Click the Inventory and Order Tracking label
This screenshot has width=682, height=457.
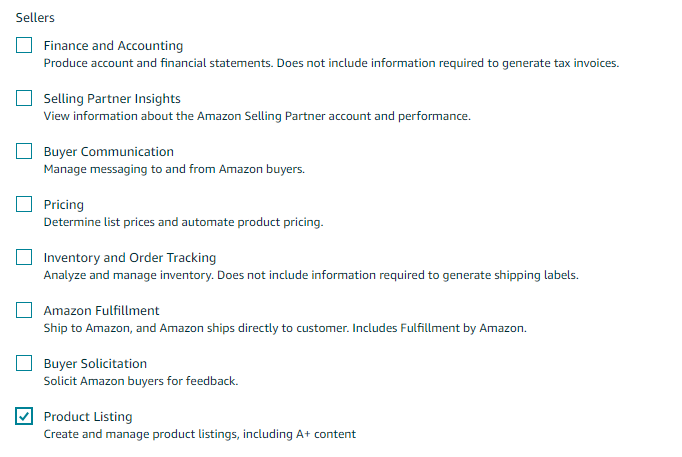(x=130, y=258)
